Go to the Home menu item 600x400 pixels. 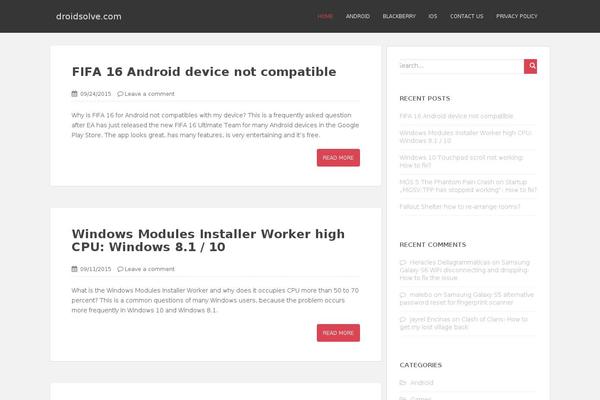coord(325,16)
